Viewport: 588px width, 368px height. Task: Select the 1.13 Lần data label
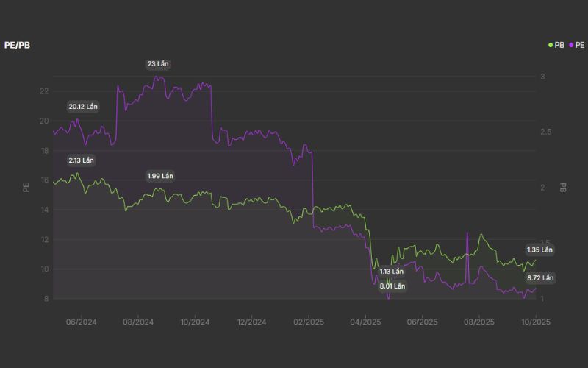(x=392, y=272)
